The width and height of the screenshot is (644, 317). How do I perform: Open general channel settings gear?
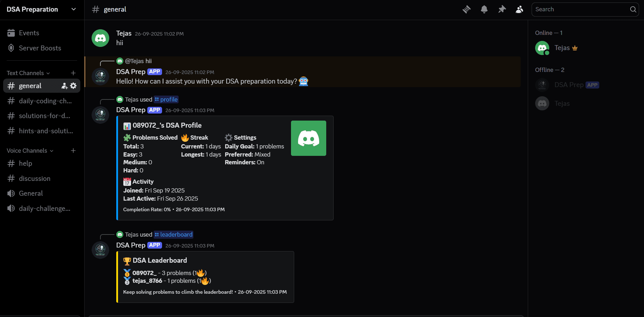[x=73, y=86]
